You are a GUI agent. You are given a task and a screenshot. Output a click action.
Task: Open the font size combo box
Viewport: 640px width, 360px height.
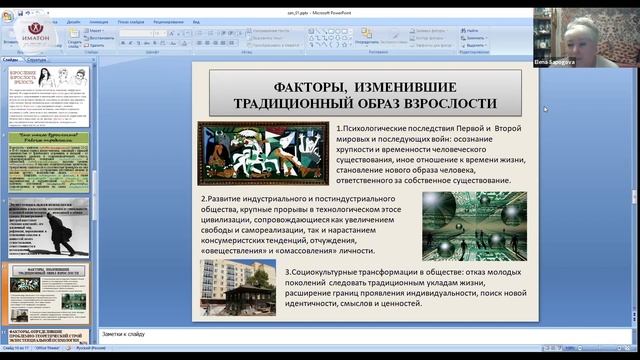(x=159, y=33)
